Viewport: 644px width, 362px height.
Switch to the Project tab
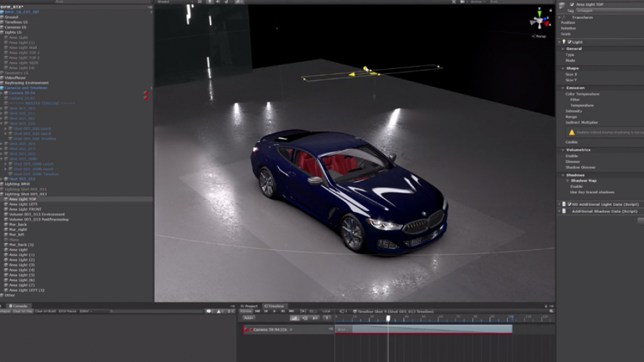(x=249, y=306)
